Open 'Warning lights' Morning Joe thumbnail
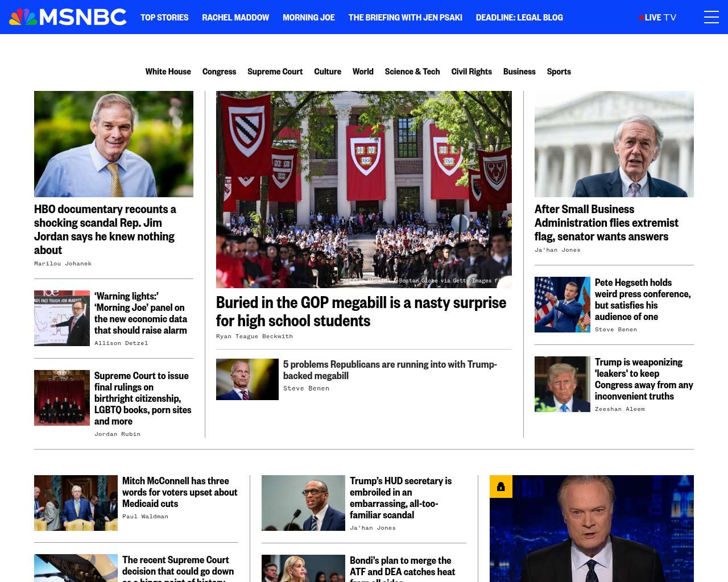Viewport: 728px width, 582px height. coord(62,318)
